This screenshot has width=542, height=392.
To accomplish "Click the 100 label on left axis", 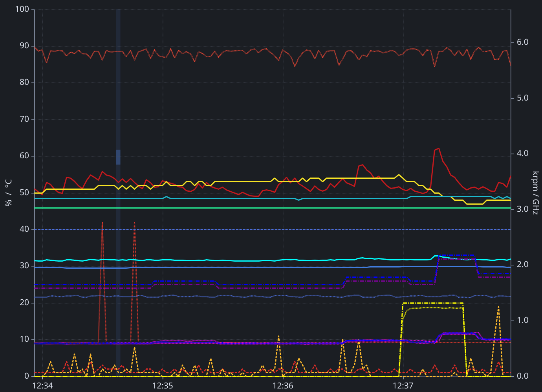I will click(x=22, y=9).
